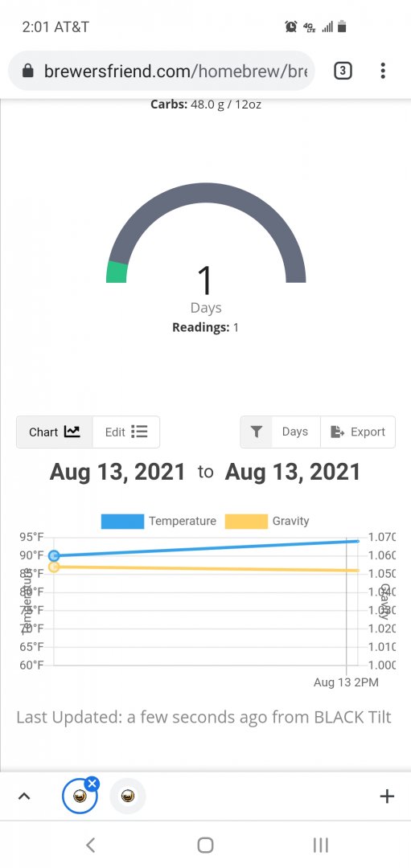This screenshot has width=411, height=868.
Task: Expand the bottom tab bar chevron
Action: click(x=24, y=796)
